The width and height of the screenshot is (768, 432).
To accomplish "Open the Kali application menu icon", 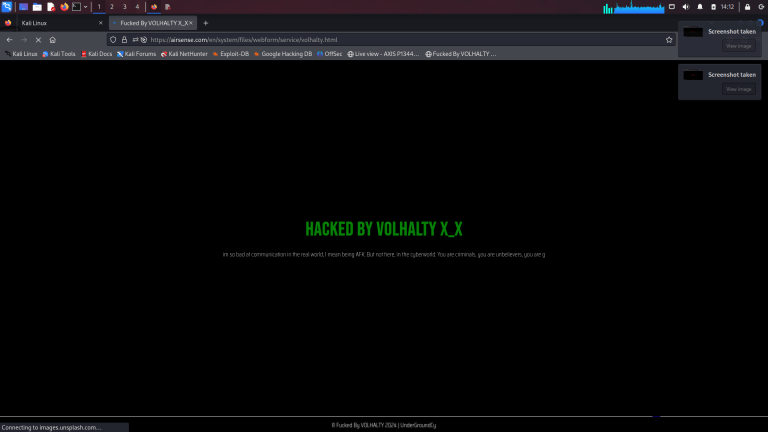I will tap(7, 7).
